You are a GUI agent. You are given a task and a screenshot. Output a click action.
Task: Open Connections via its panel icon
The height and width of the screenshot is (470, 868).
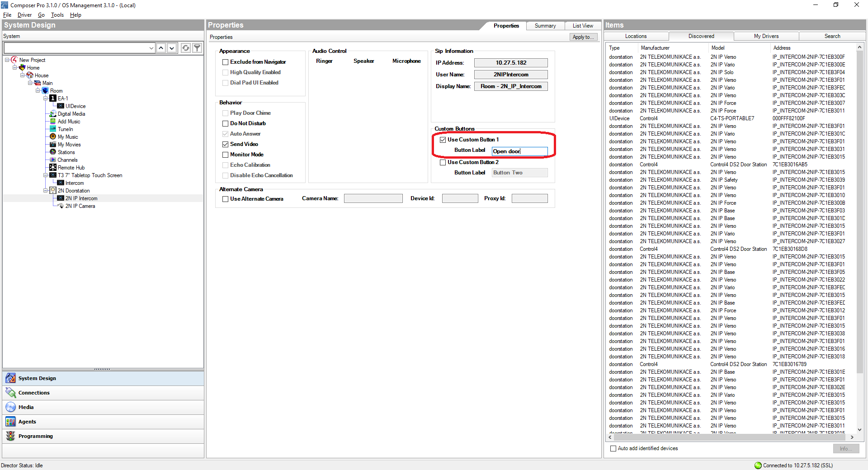(x=10, y=393)
